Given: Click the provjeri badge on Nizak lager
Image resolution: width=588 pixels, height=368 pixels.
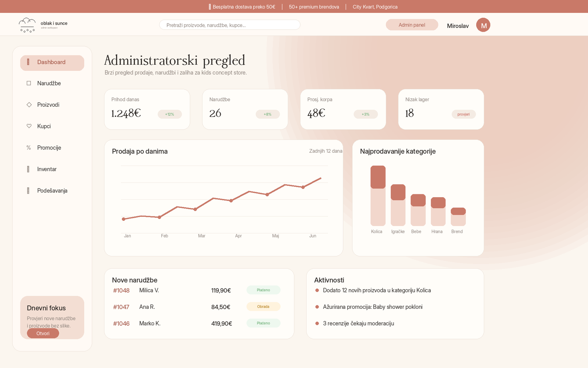Looking at the screenshot, I should [x=463, y=114].
